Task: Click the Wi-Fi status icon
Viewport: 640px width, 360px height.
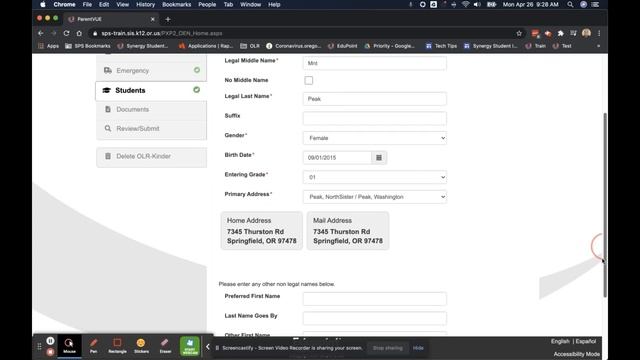Action: 465,4
